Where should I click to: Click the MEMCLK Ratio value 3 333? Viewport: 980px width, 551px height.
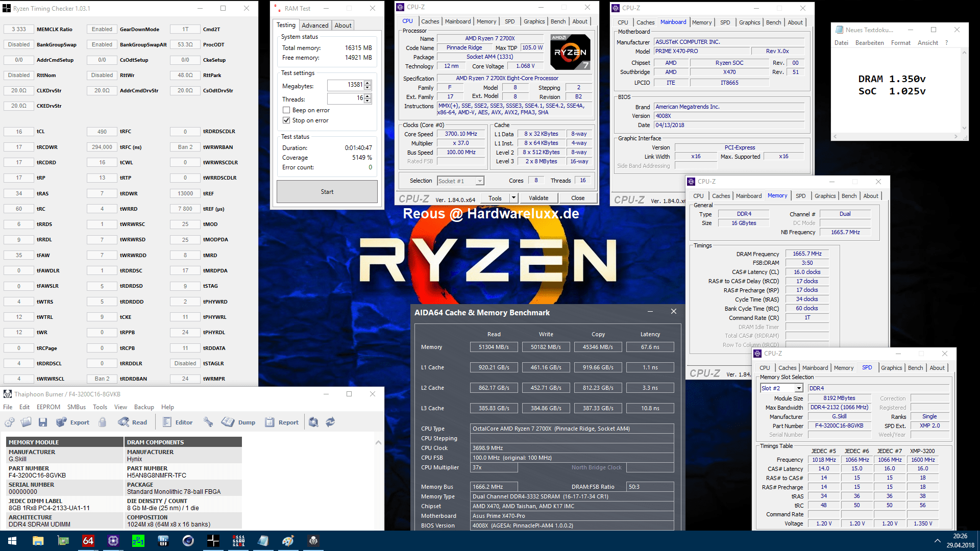[19, 29]
